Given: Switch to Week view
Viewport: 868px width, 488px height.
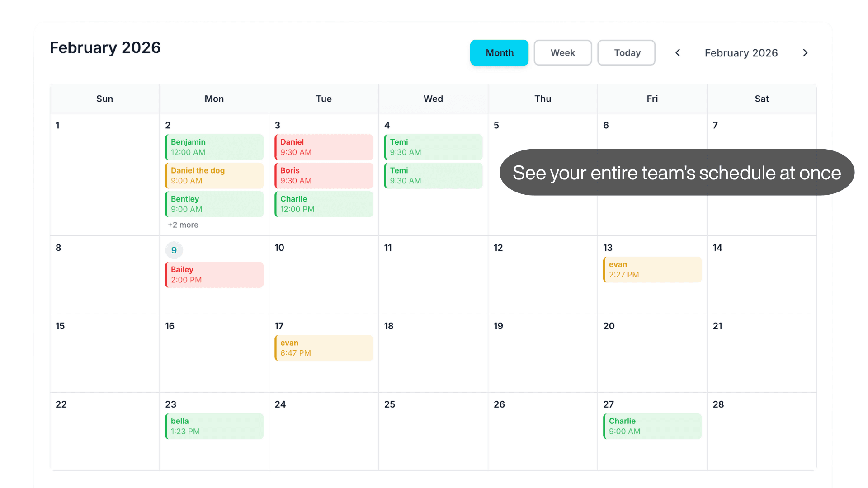Looking at the screenshot, I should click(562, 53).
